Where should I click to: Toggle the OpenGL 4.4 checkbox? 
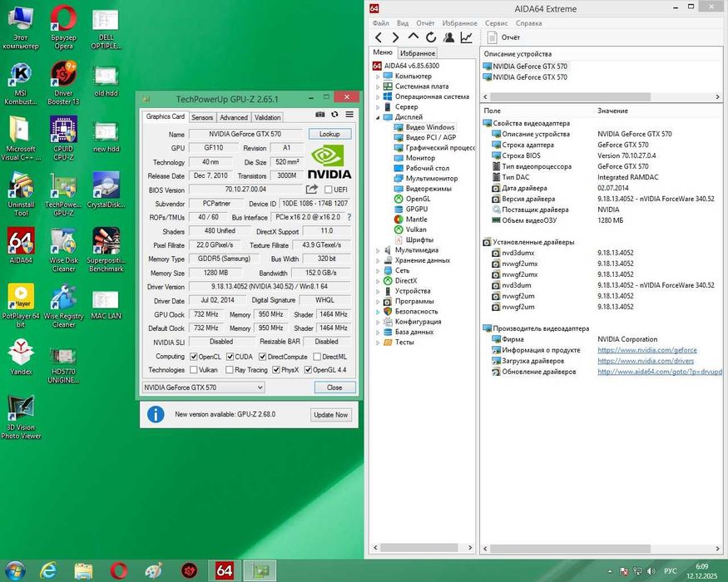tap(308, 369)
